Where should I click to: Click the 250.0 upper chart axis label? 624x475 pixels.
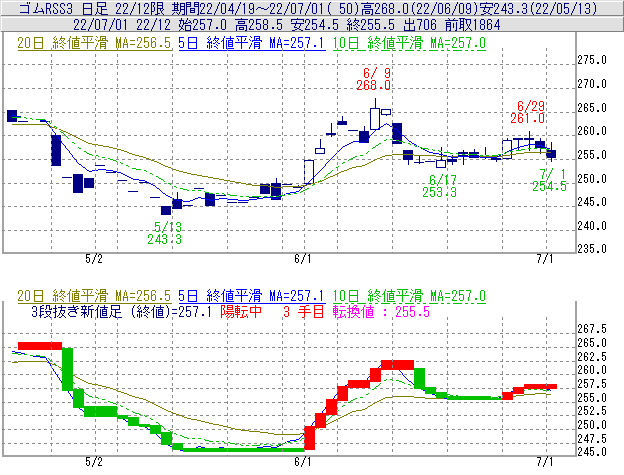click(x=592, y=179)
